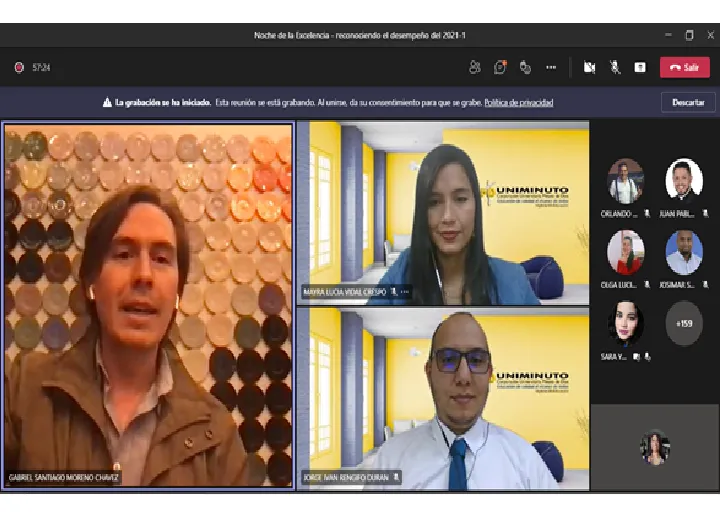The height and width of the screenshot is (528, 720).
Task: Click Jorge Ivan Rengifo Duran name label
Action: [346, 477]
